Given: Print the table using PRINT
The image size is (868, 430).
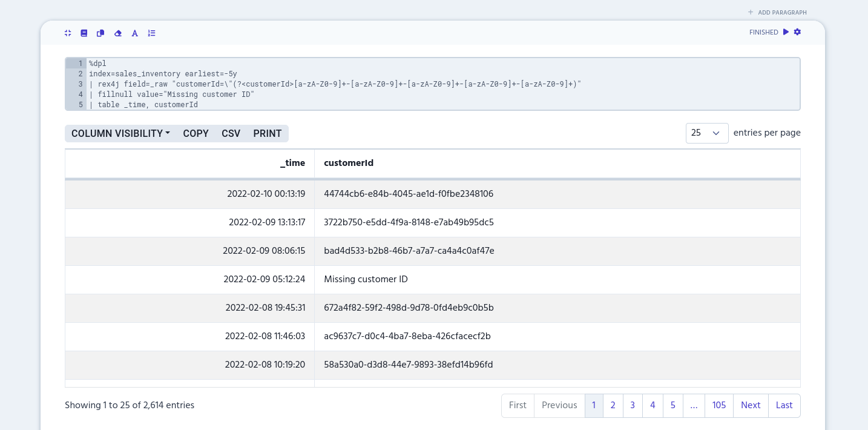Looking at the screenshot, I should coord(267,133).
